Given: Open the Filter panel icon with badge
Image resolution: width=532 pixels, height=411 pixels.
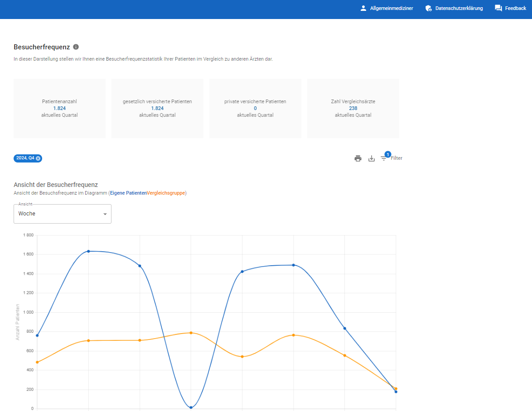Looking at the screenshot, I should (384, 158).
